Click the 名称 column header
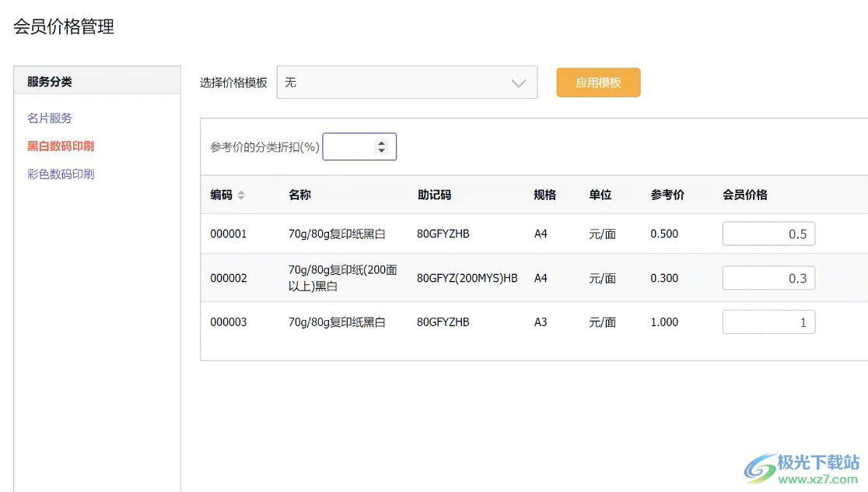The image size is (868, 492). (x=299, y=195)
